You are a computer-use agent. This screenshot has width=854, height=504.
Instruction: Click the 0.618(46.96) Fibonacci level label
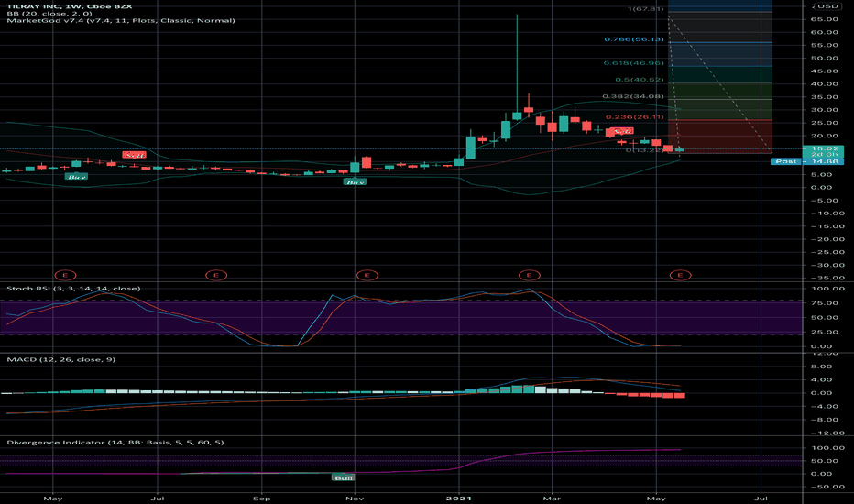[634, 63]
